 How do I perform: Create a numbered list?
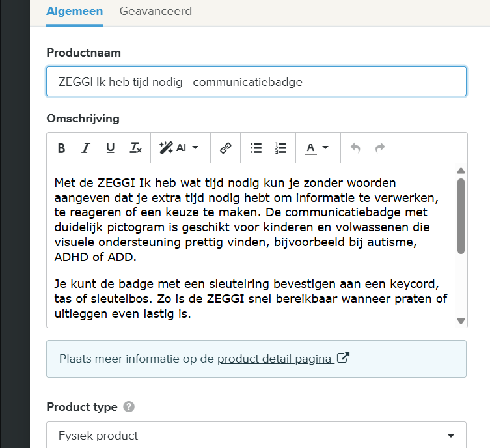(280, 148)
